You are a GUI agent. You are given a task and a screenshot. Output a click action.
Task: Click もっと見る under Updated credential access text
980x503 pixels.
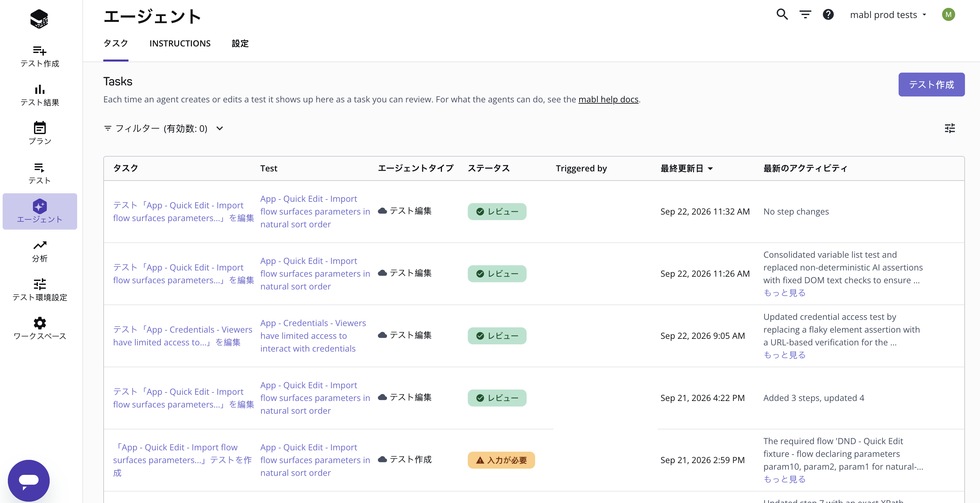pyautogui.click(x=785, y=355)
